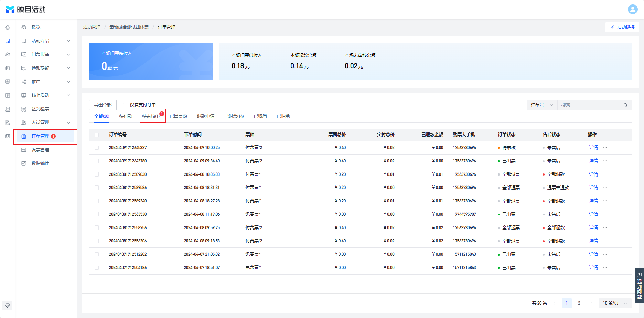Open more actions for order 20240408171256​3538

pos(605,214)
